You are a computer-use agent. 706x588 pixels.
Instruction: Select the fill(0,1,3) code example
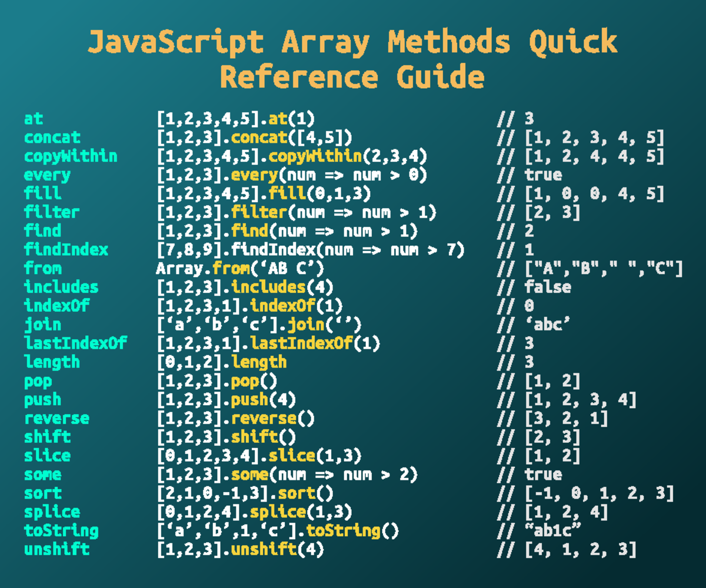[x=264, y=193]
